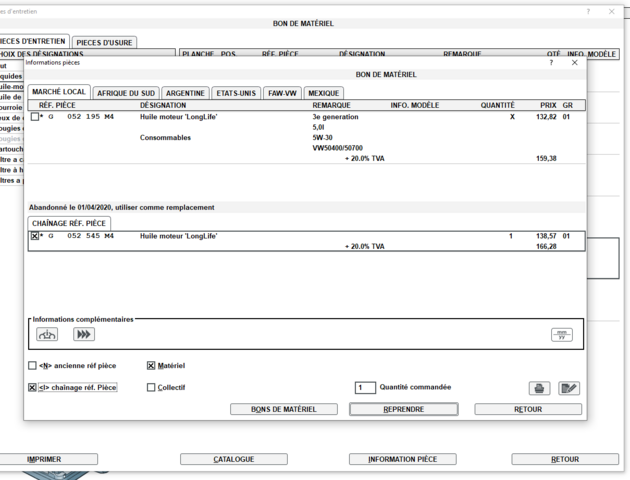Click the PRIX column header
This screenshot has height=480, width=630.
click(548, 105)
